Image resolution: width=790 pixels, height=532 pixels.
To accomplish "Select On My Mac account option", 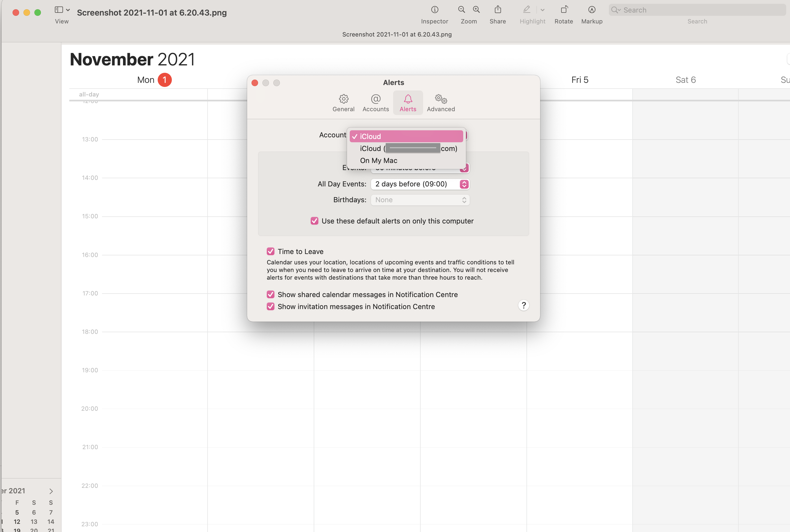I will tap(379, 161).
